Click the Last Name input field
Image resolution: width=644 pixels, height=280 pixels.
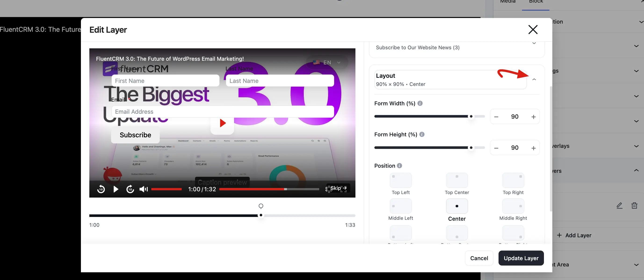tap(280, 81)
